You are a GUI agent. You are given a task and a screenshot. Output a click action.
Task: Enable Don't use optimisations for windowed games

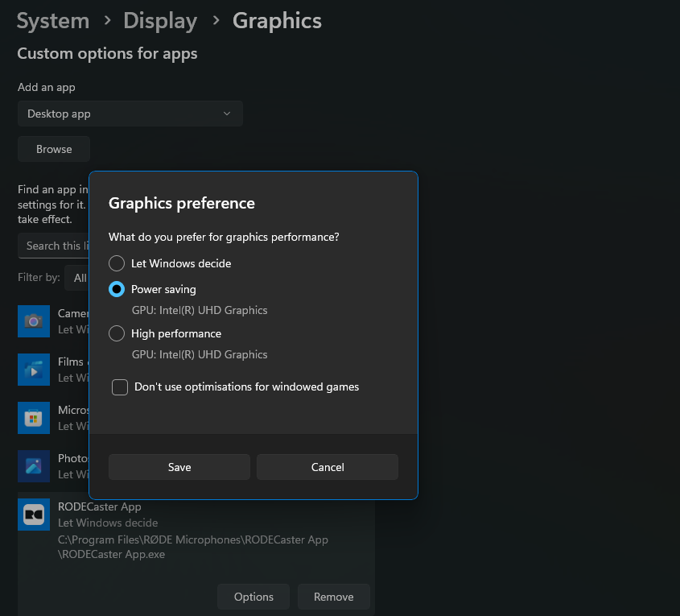coord(120,387)
